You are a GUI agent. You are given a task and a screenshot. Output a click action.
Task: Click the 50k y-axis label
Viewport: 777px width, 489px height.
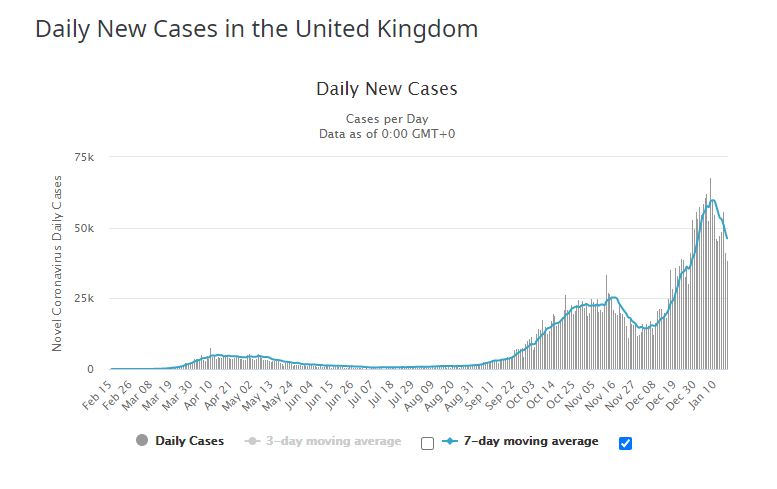(83, 228)
